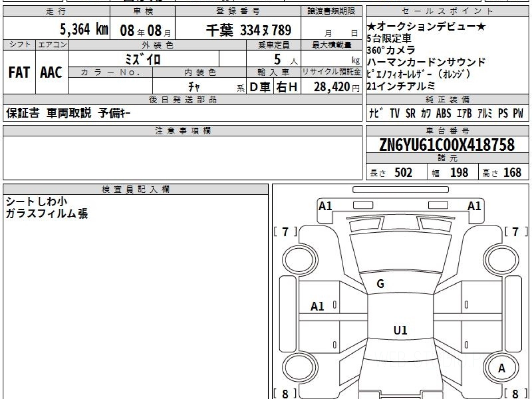532x399 pixels.
Task: Click the 諸元 header
Action: pos(448,158)
